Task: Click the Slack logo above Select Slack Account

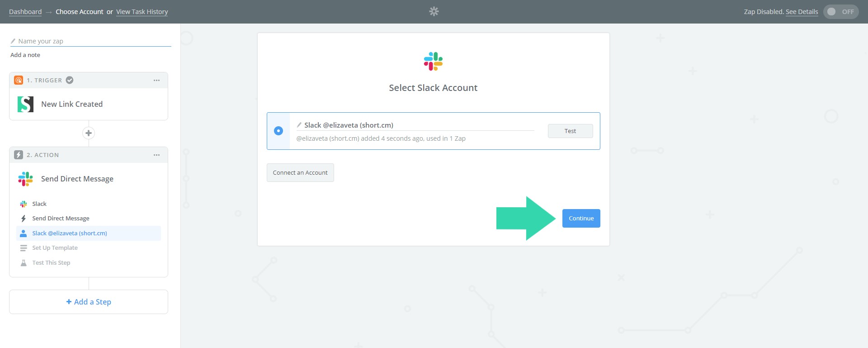Action: pyautogui.click(x=433, y=62)
